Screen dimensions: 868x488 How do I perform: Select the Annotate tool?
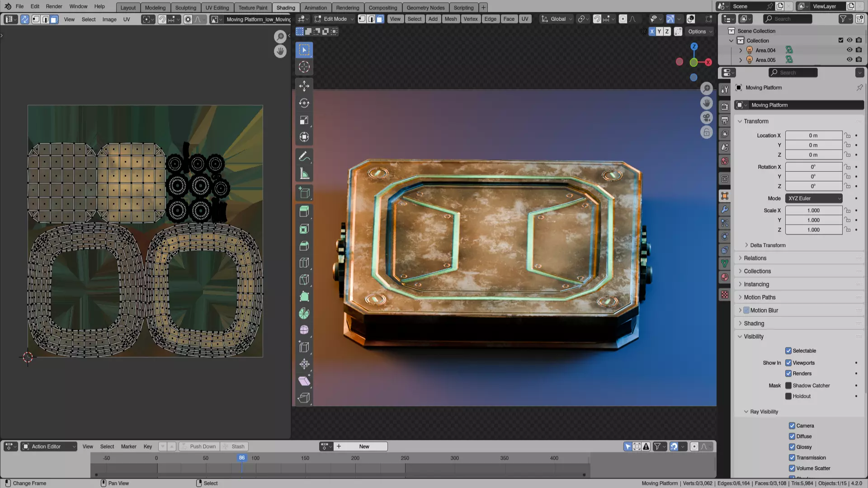click(304, 157)
